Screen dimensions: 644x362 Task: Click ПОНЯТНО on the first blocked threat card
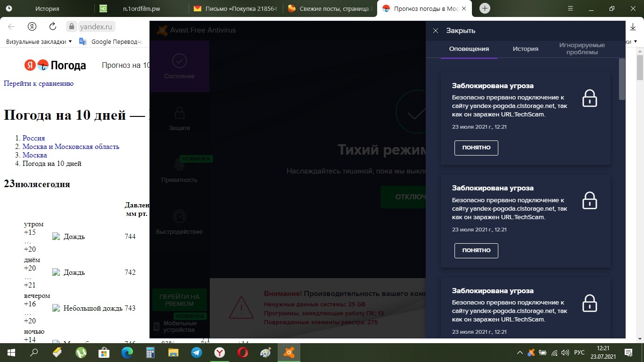pyautogui.click(x=476, y=148)
